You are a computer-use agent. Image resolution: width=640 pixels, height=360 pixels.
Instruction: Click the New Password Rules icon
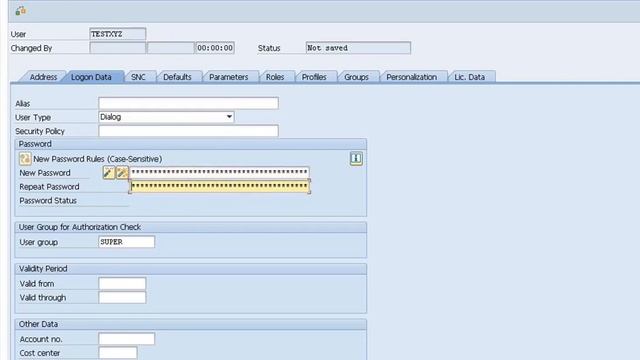click(25, 159)
